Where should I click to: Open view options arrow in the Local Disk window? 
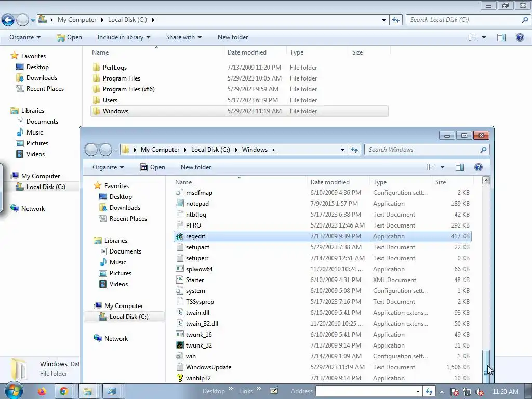pos(484,37)
